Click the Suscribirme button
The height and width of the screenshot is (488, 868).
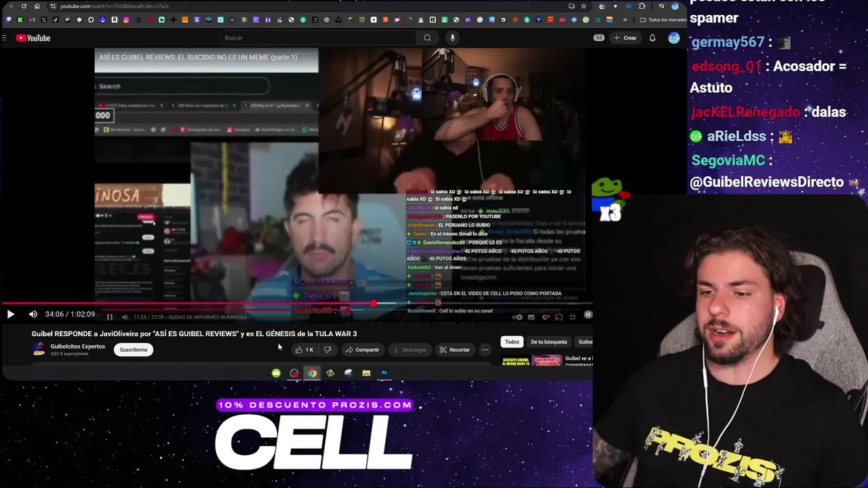point(134,350)
